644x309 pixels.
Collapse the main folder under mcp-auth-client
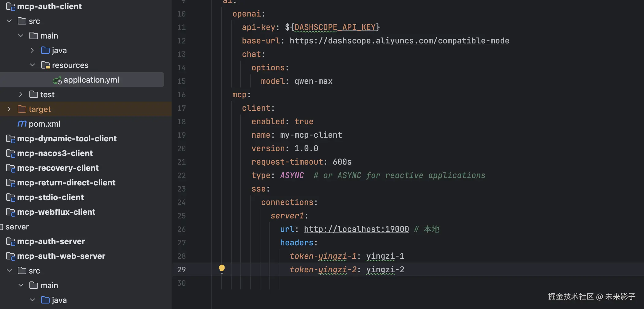point(21,36)
